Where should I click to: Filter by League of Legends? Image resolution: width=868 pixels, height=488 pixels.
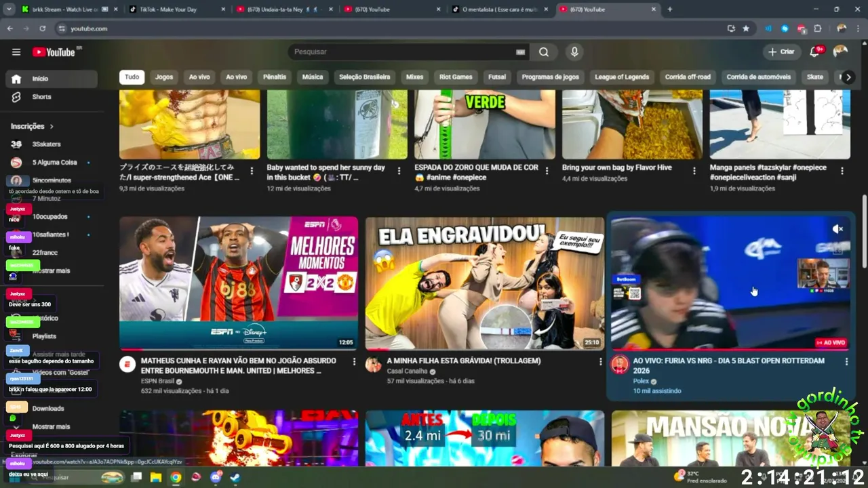622,77
